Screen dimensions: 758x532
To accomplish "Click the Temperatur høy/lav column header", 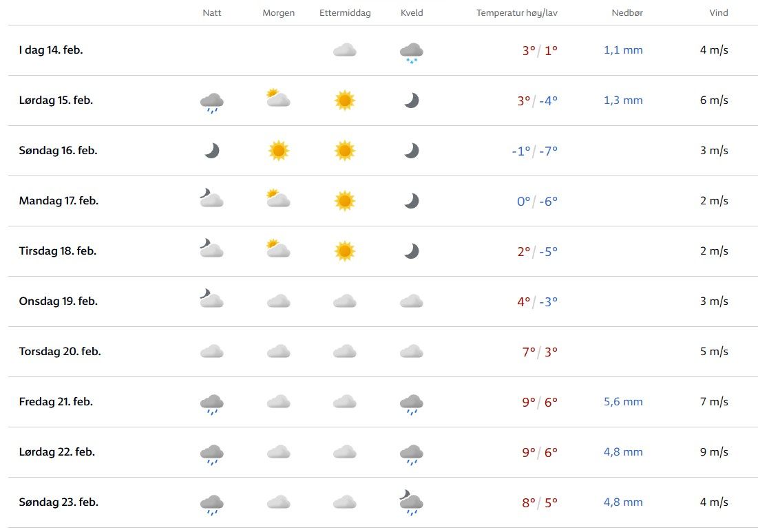I will tap(516, 13).
